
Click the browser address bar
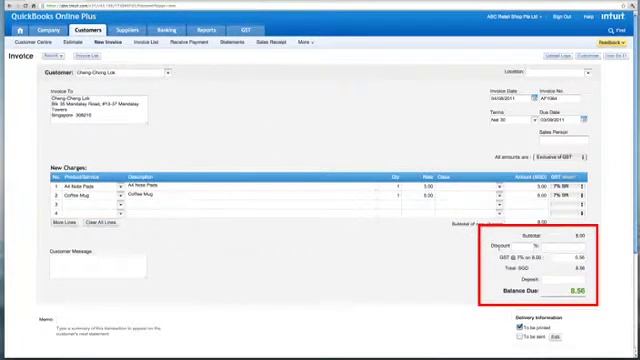coord(327,6)
